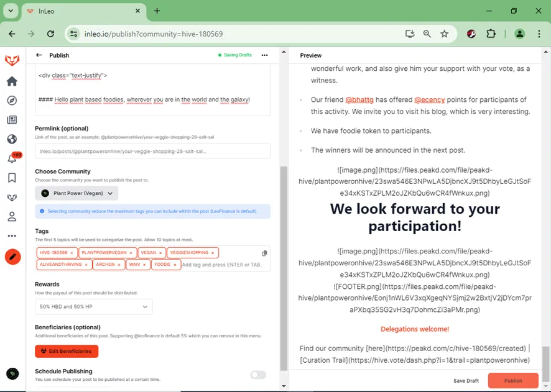551x392 pixels.
Task: Open the 50% HBD and 50% HP rewards dropdown
Action: [94, 307]
